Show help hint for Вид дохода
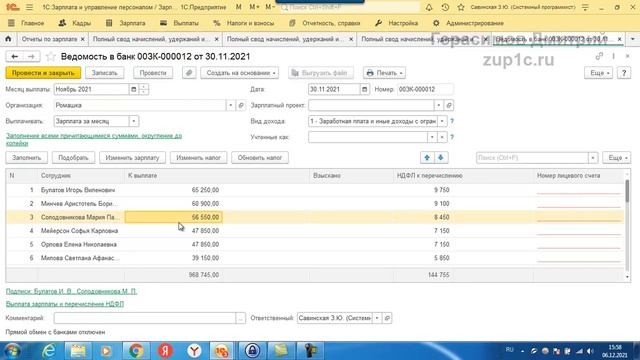Image resolution: width=640 pixels, height=360 pixels. (452, 121)
